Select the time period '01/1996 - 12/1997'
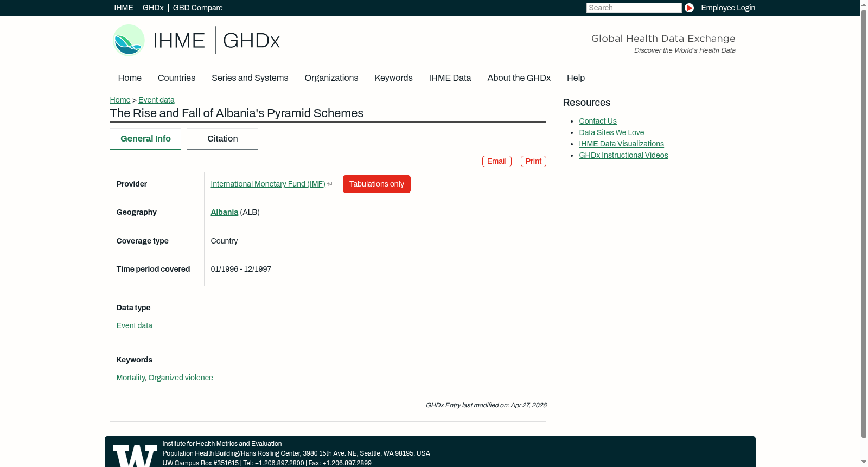Screen dimensions: 868x467 [x=241, y=269]
